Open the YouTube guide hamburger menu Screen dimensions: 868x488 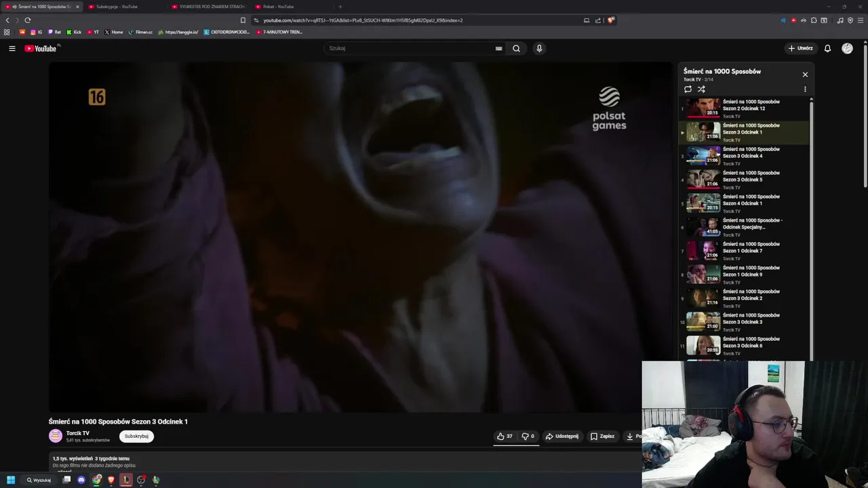tap(12, 48)
